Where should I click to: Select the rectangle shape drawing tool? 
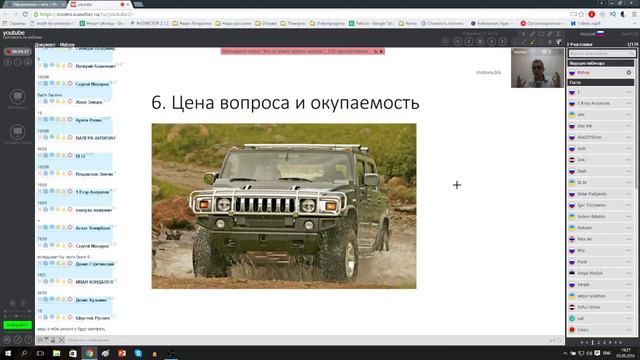pyautogui.click(x=541, y=34)
